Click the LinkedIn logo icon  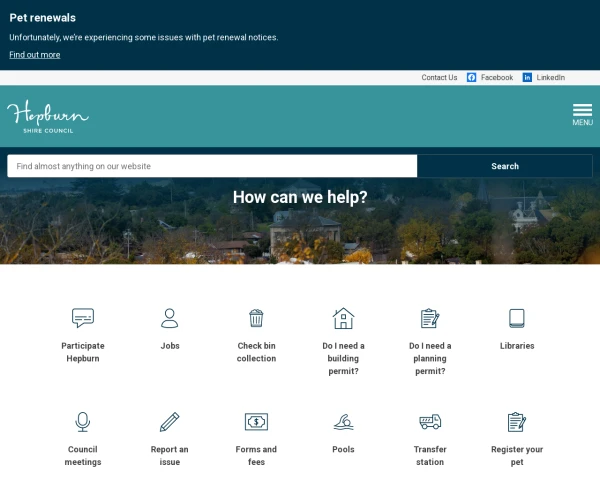point(527,77)
